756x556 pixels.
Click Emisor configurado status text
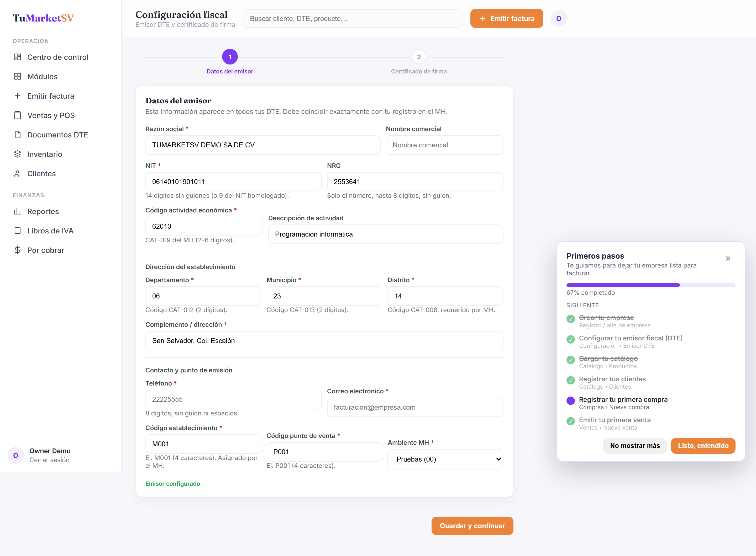click(173, 484)
